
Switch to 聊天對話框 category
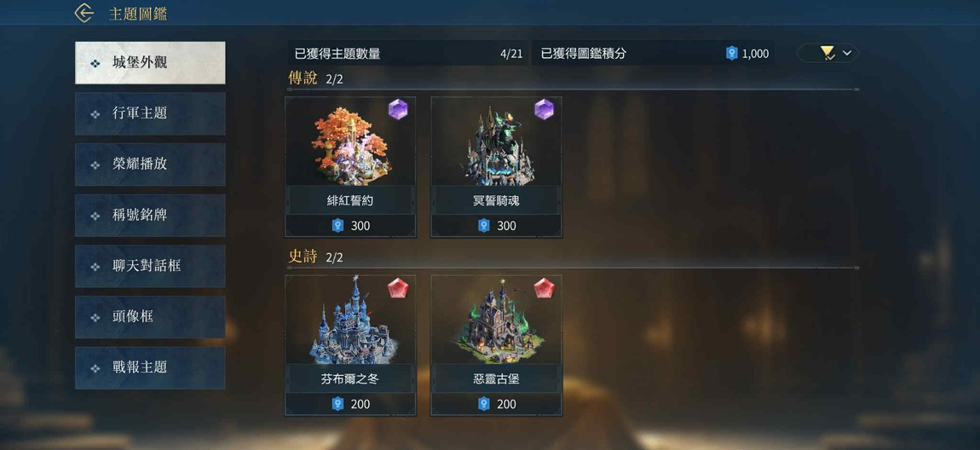point(150,266)
